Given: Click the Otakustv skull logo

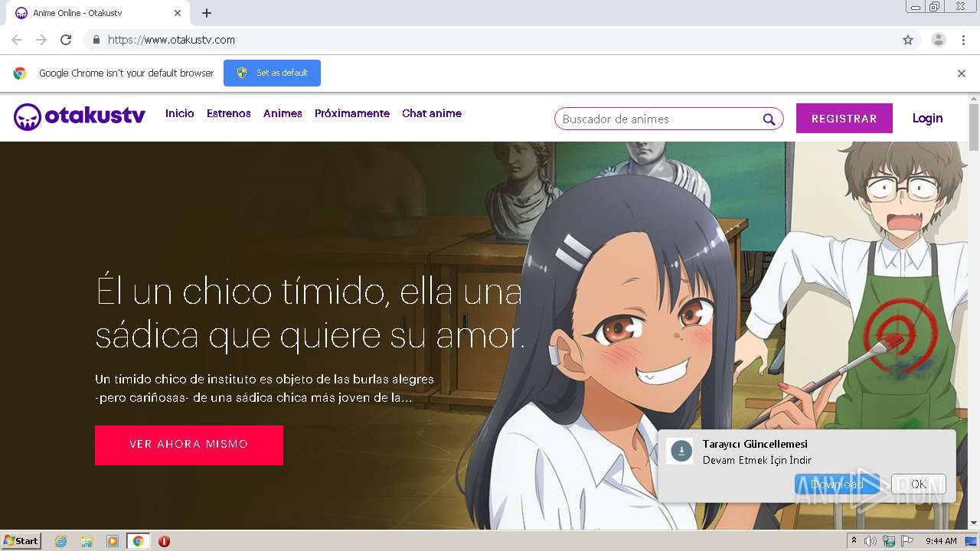Looking at the screenshot, I should click(27, 117).
